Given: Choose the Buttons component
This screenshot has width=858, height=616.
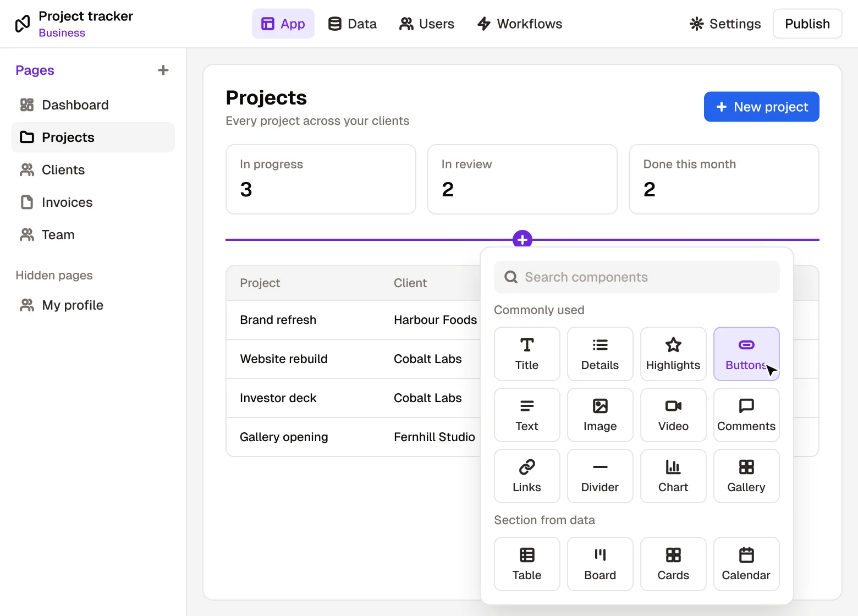Looking at the screenshot, I should [746, 354].
